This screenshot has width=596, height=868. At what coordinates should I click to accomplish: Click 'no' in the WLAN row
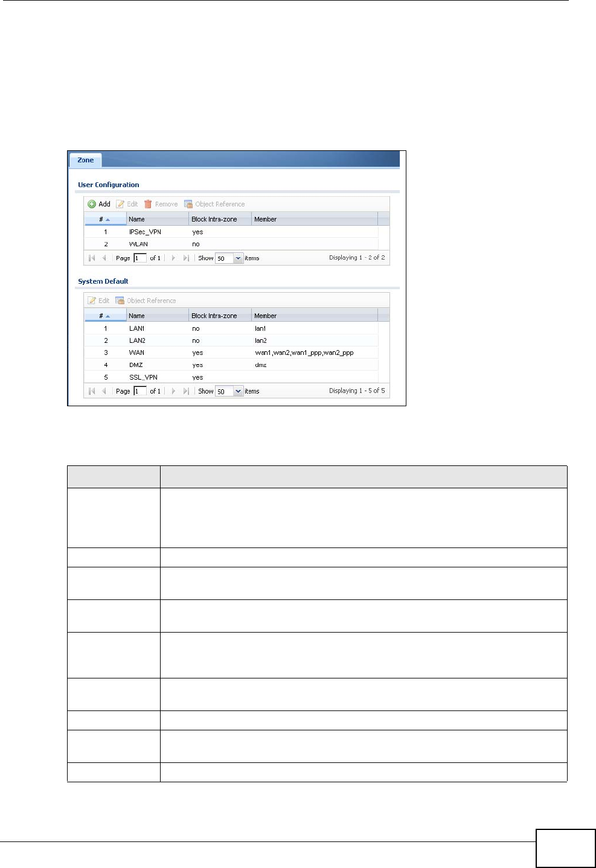pos(196,244)
